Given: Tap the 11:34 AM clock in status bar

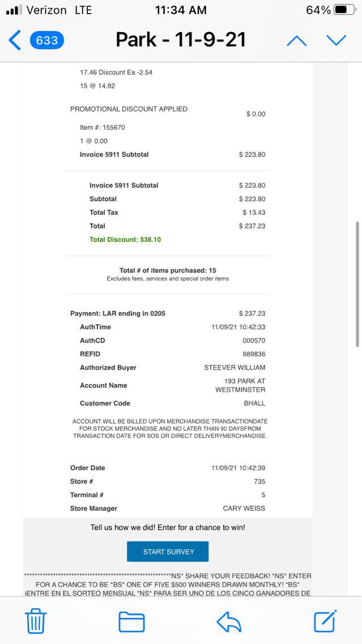Looking at the screenshot, I should pyautogui.click(x=181, y=10).
